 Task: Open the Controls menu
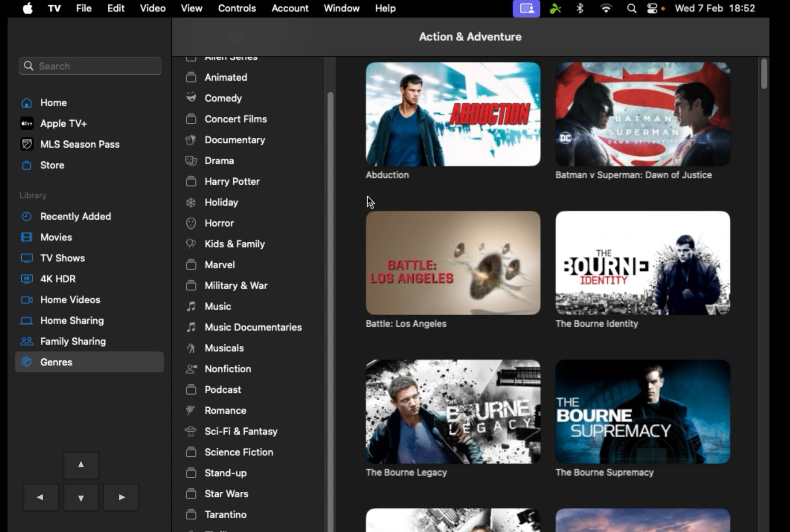click(237, 8)
